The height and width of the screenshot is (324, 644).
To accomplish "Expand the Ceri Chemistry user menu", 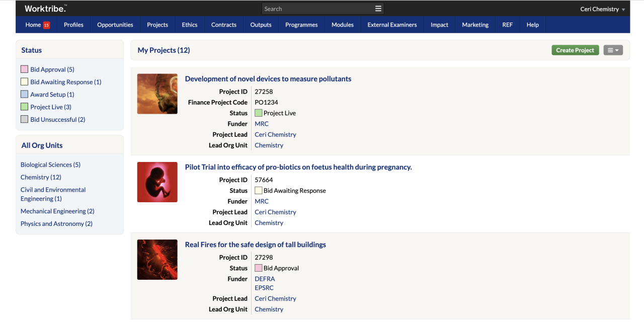I will pyautogui.click(x=602, y=9).
